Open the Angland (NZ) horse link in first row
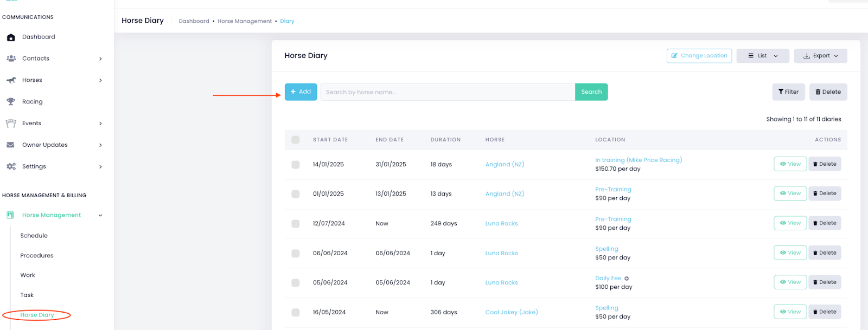The width and height of the screenshot is (868, 330). coord(505,165)
